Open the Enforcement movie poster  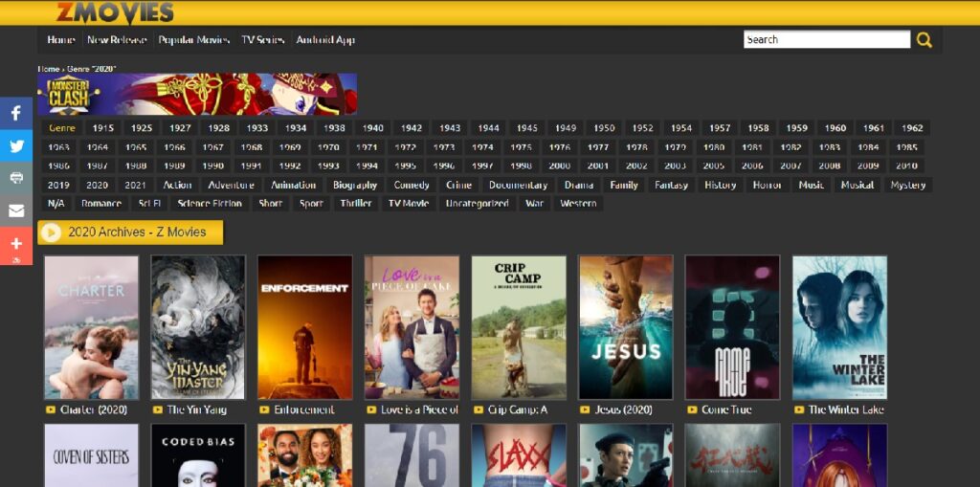[304, 327]
